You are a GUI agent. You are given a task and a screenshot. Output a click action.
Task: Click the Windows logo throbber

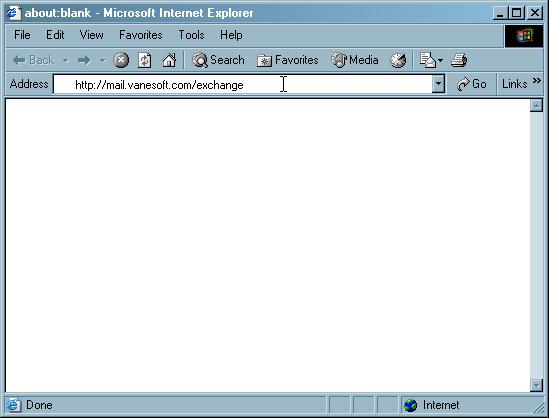[523, 36]
